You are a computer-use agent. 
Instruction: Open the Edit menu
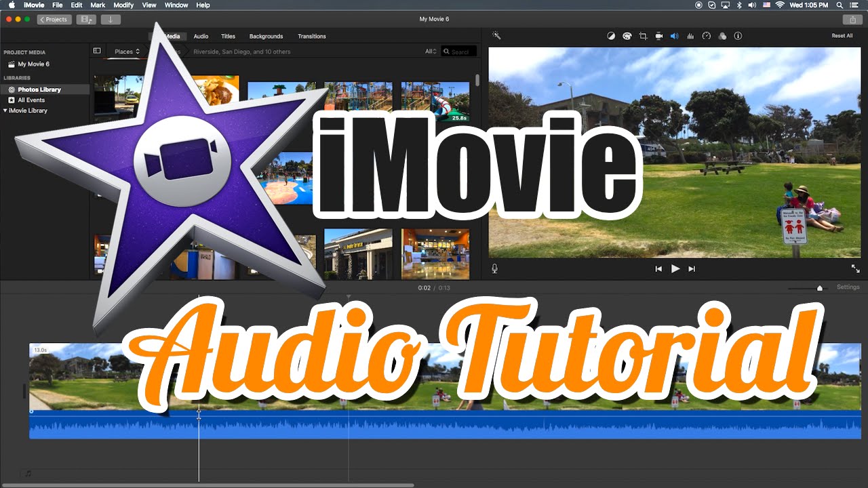77,5
